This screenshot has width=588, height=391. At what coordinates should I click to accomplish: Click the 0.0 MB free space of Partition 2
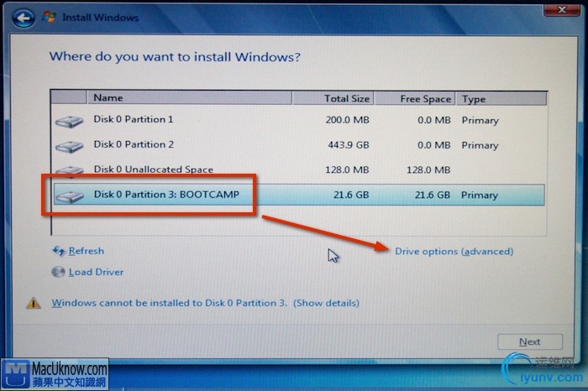434,145
